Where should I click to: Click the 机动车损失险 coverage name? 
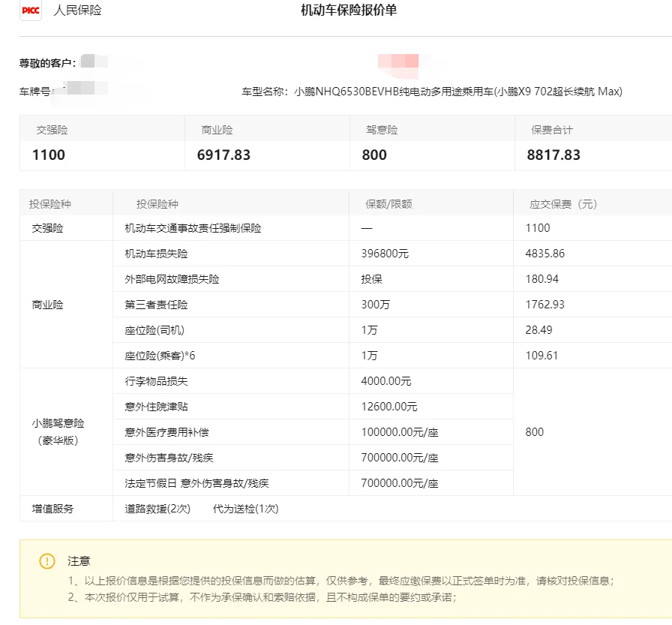click(157, 254)
